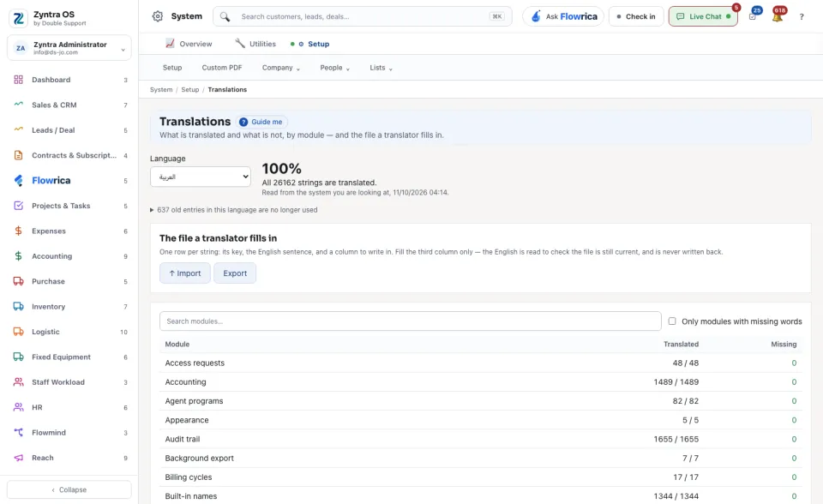Expand the People submenu
The width and height of the screenshot is (823, 504).
pos(335,68)
